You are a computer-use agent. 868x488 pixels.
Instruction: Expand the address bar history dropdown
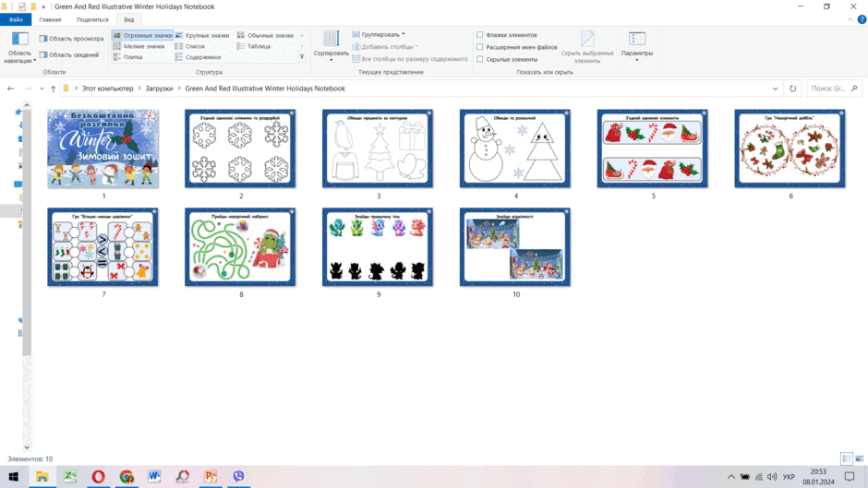coord(775,89)
